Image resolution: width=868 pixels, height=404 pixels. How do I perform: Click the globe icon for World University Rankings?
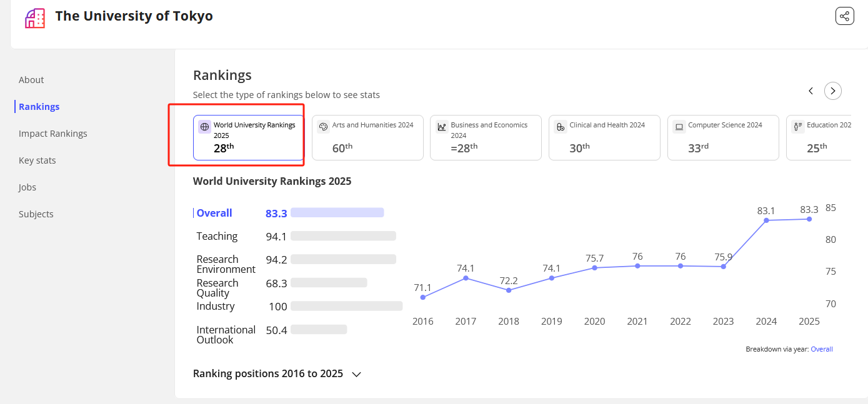pos(204,127)
